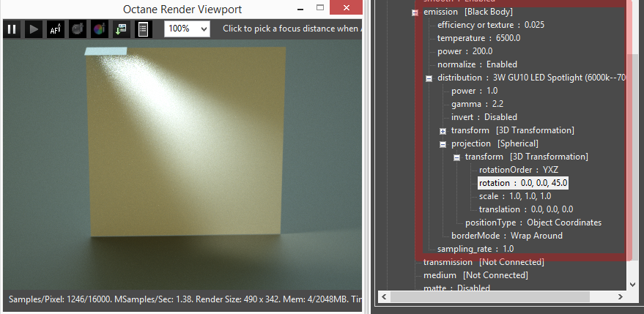Image resolution: width=644 pixels, height=314 pixels.
Task: Select transmission [Not Connected] row
Action: tap(484, 262)
